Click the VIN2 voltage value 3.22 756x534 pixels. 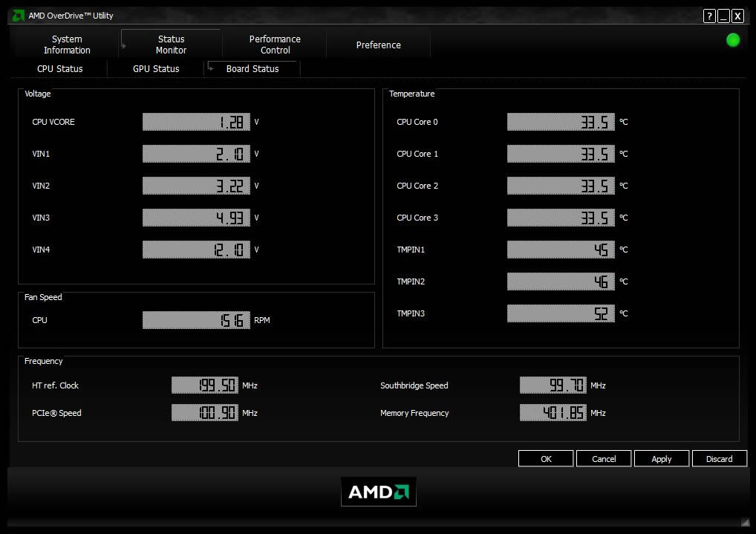point(196,186)
